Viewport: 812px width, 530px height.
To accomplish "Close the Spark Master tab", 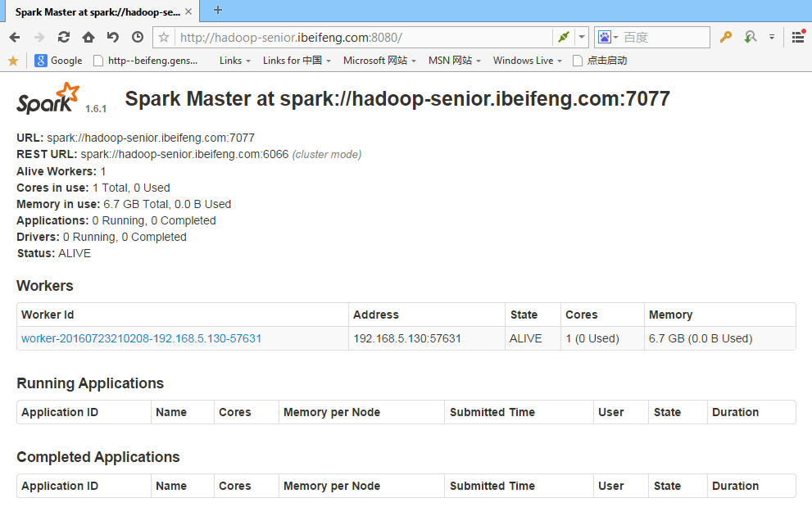I will [188, 12].
